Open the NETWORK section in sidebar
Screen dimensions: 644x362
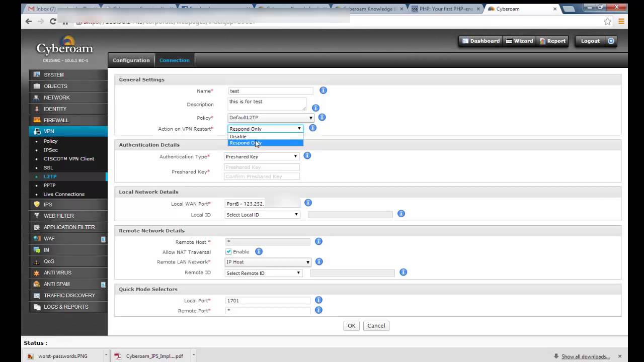pyautogui.click(x=68, y=98)
